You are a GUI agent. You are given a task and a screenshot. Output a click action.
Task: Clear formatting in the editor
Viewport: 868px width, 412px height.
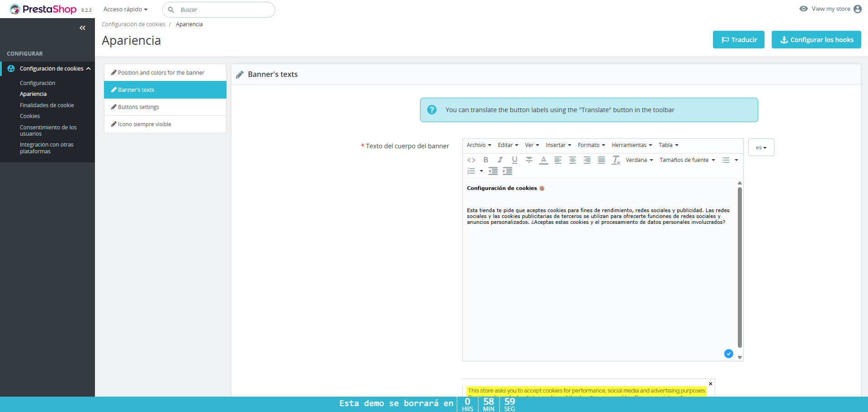616,160
